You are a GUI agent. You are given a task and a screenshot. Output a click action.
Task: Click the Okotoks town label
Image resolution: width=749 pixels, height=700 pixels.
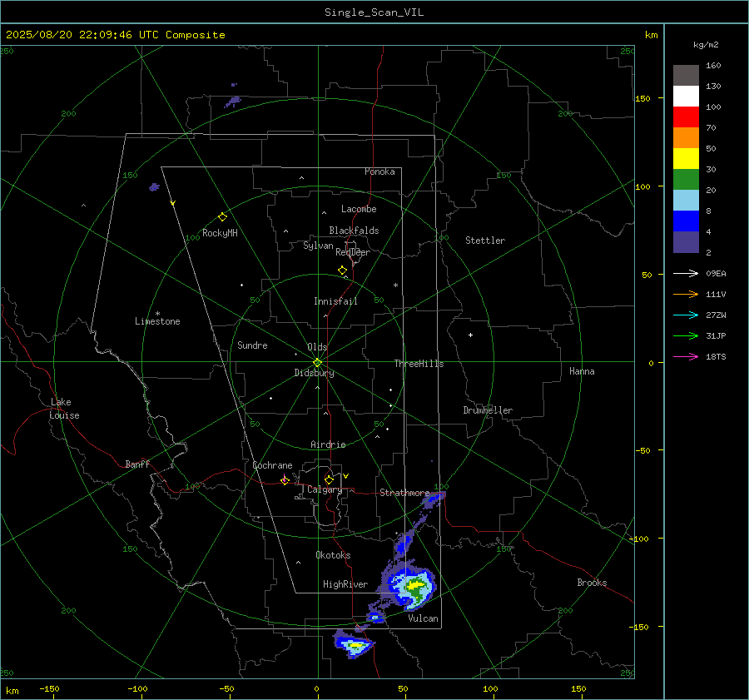click(x=333, y=555)
